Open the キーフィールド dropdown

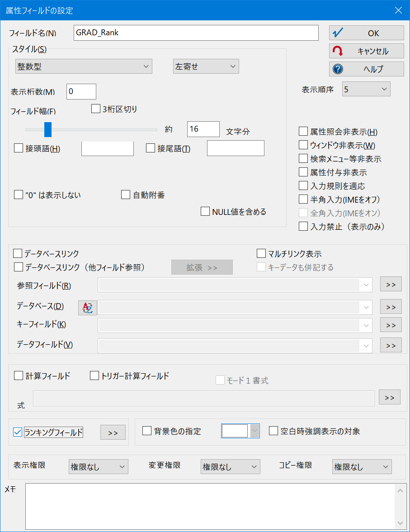click(x=235, y=326)
